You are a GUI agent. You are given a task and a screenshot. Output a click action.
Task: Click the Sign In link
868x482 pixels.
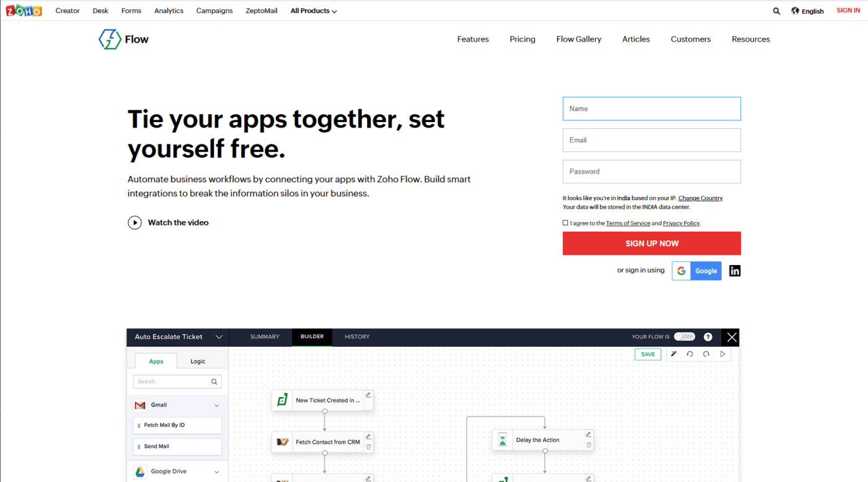pos(848,11)
